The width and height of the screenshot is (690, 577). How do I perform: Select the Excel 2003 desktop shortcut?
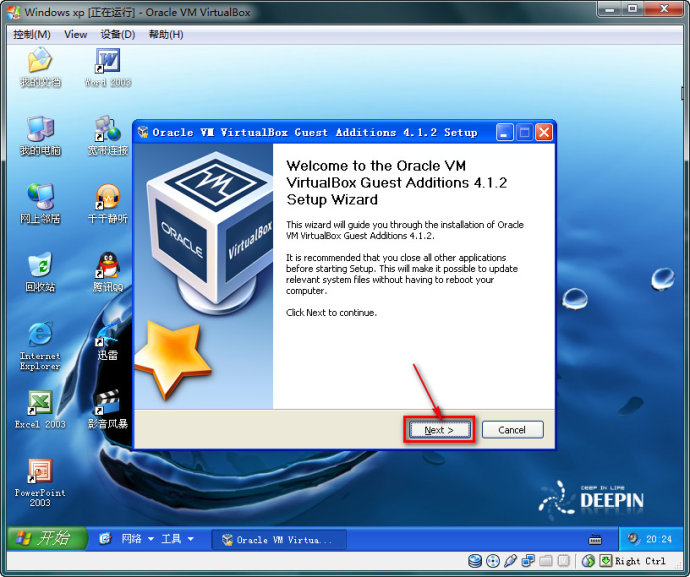click(x=40, y=410)
